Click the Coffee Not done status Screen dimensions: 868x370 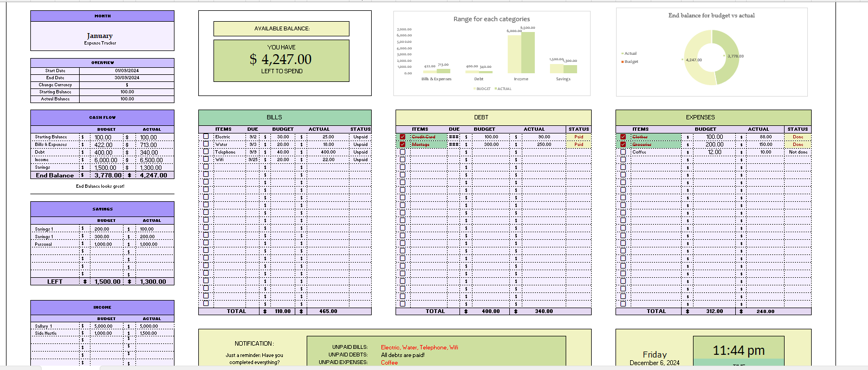798,152
